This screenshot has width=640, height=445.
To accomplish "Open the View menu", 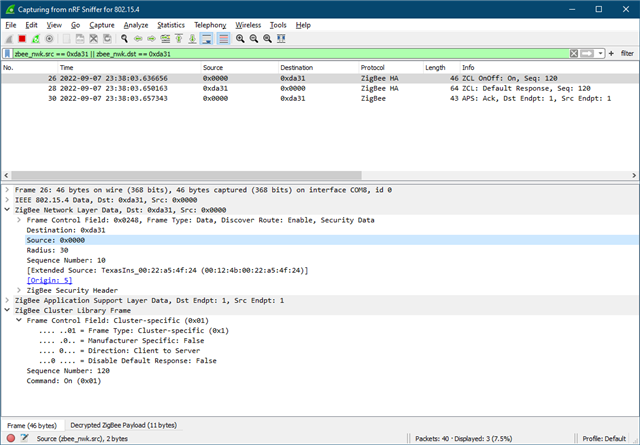I will tap(54, 25).
